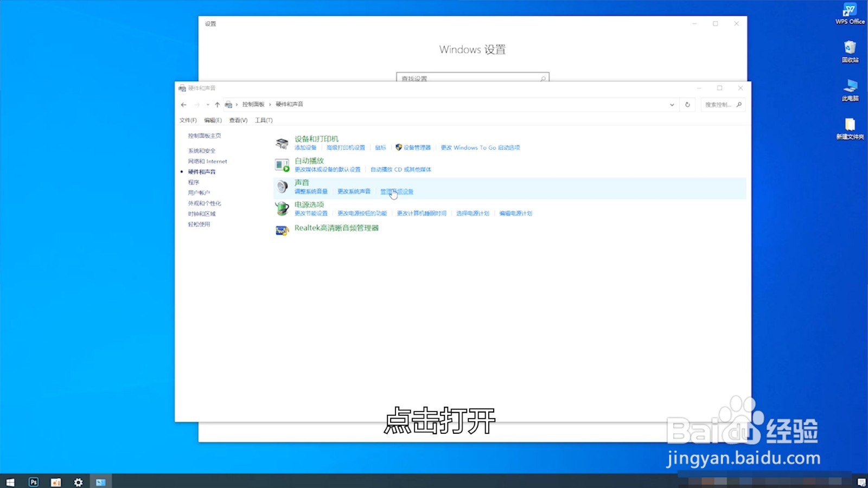The width and height of the screenshot is (868, 488).
Task: Go to 控制面板主页 in the sidebar
Action: coord(205,136)
